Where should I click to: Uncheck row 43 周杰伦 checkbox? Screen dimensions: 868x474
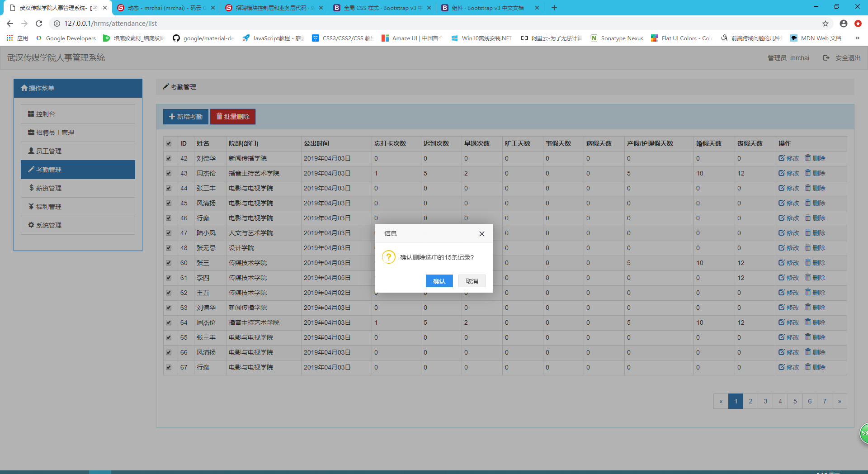pyautogui.click(x=169, y=173)
